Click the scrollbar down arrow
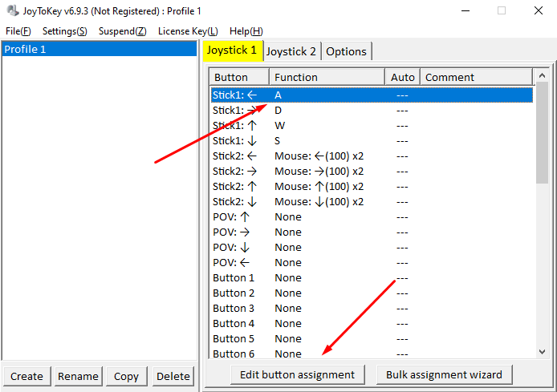The width and height of the screenshot is (557, 392). tap(542, 352)
